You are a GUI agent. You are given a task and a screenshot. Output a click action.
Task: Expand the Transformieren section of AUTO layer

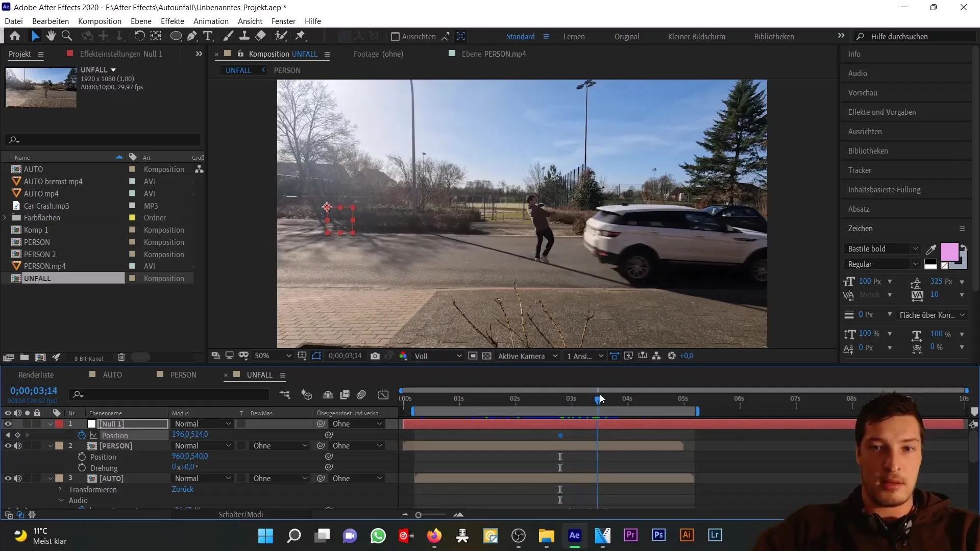pyautogui.click(x=60, y=490)
